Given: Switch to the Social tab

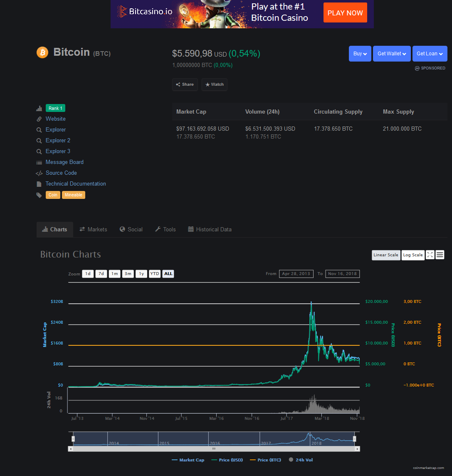Looking at the screenshot, I should pyautogui.click(x=131, y=230).
